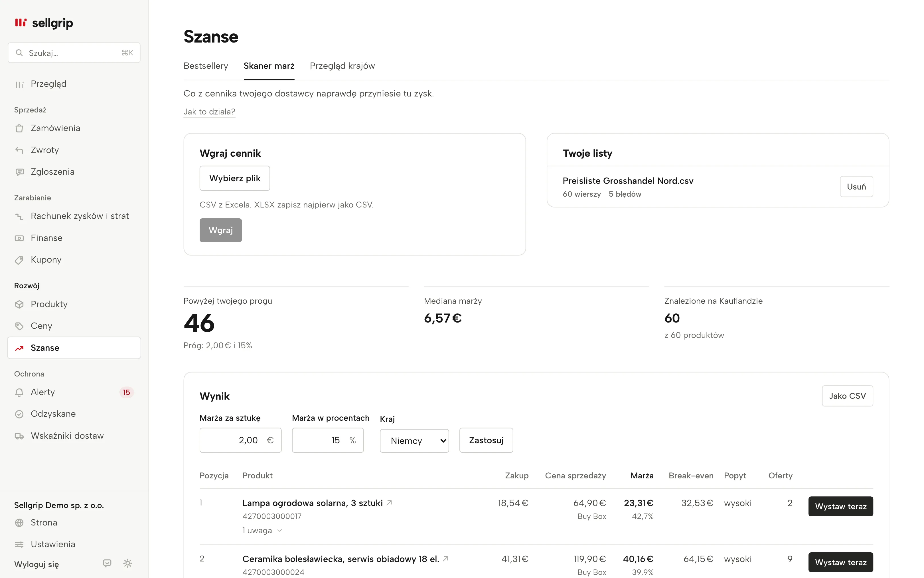Click the Zakup column header
924x578 pixels.
516,475
